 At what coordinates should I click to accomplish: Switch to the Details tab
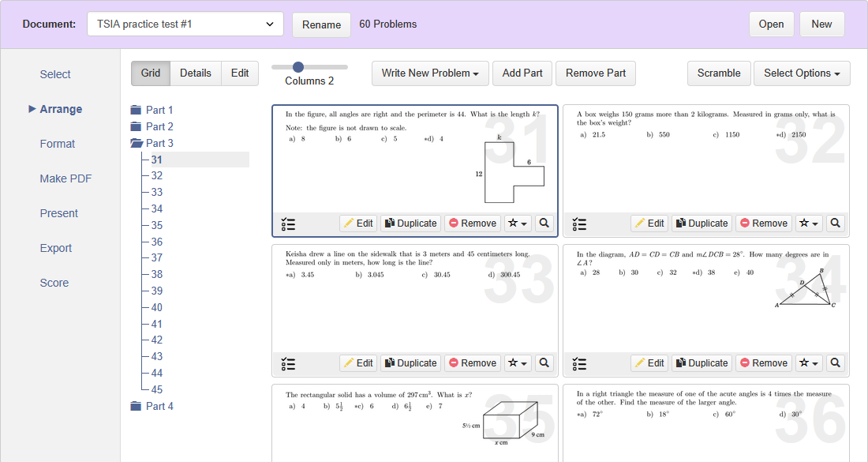pos(195,73)
